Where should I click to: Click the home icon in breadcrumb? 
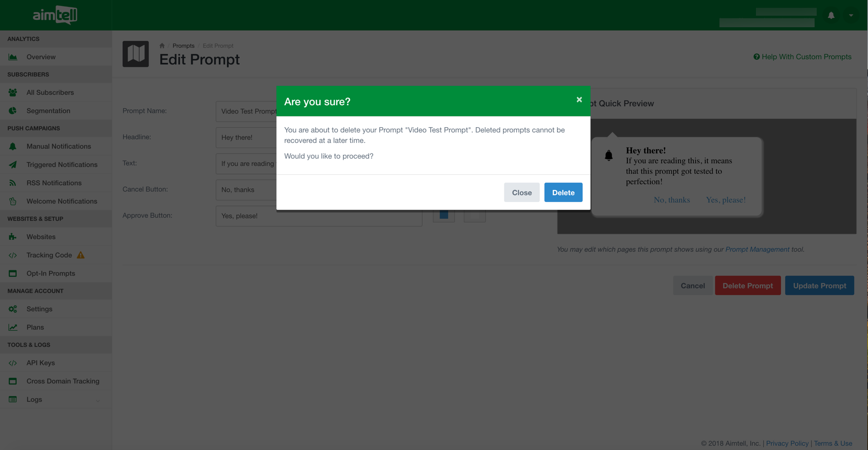[162, 46]
